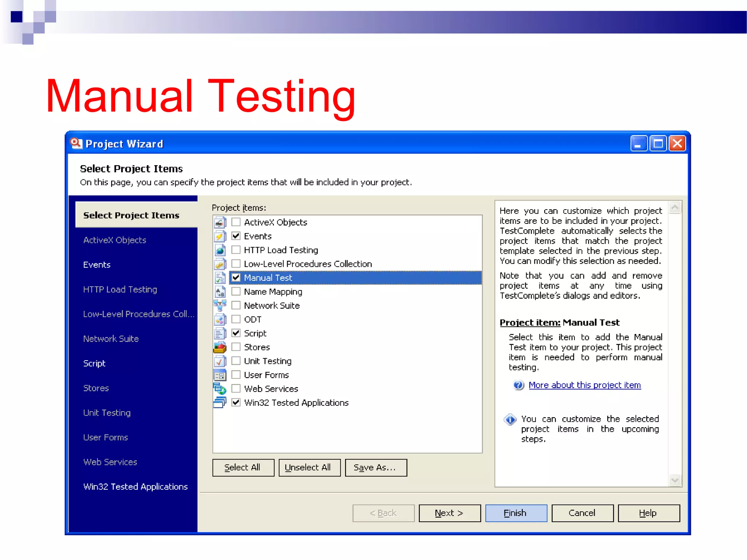
Task: Click the Low-Level Procedures Collection icon
Action: tap(220, 264)
